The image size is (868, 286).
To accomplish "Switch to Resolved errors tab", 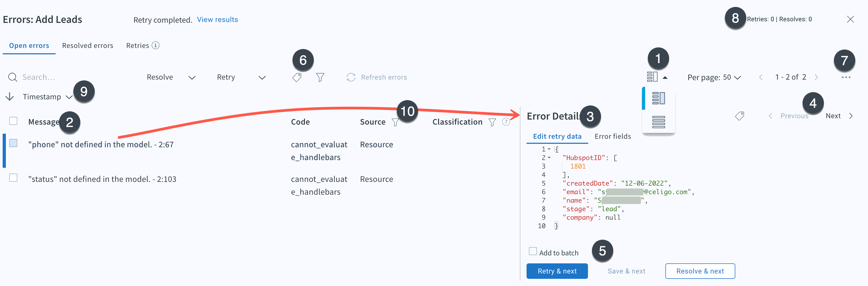I will click(87, 46).
